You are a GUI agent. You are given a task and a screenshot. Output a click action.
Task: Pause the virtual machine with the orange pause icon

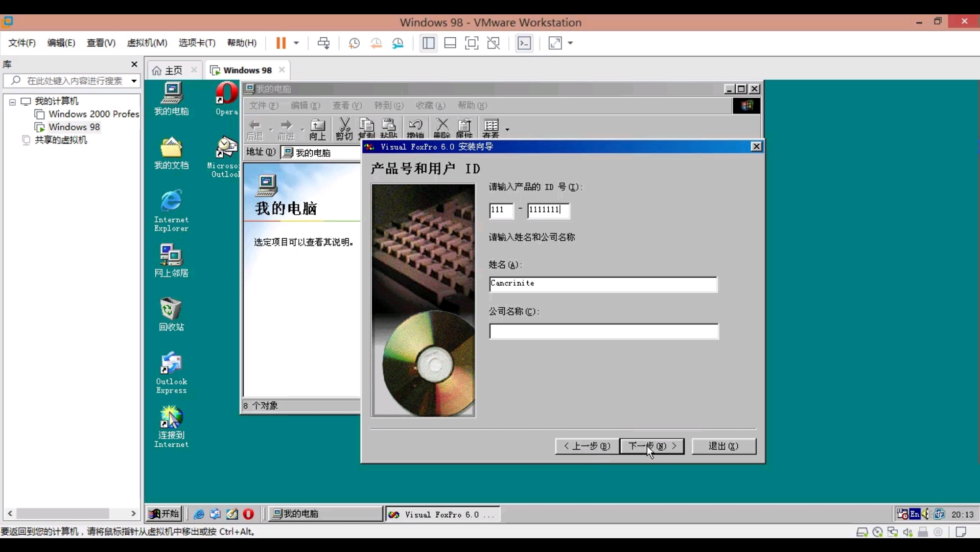click(x=281, y=43)
